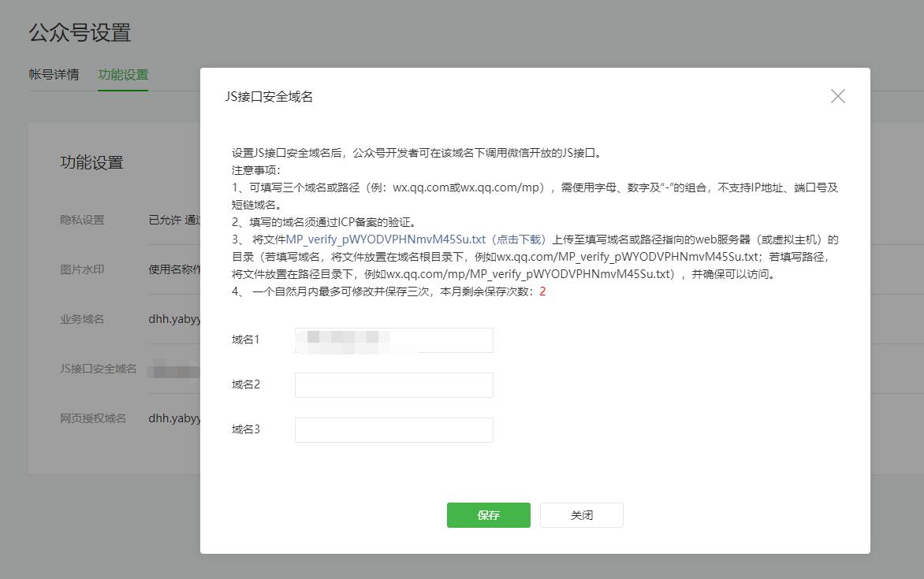The height and width of the screenshot is (579, 924).
Task: Switch to the 帐号详情 tab
Action: click(x=55, y=76)
